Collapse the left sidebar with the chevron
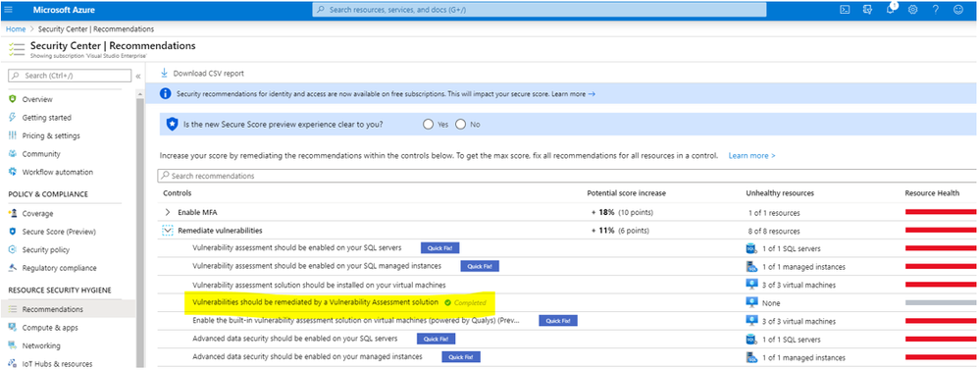Image resolution: width=980 pixels, height=370 pixels. point(138,76)
